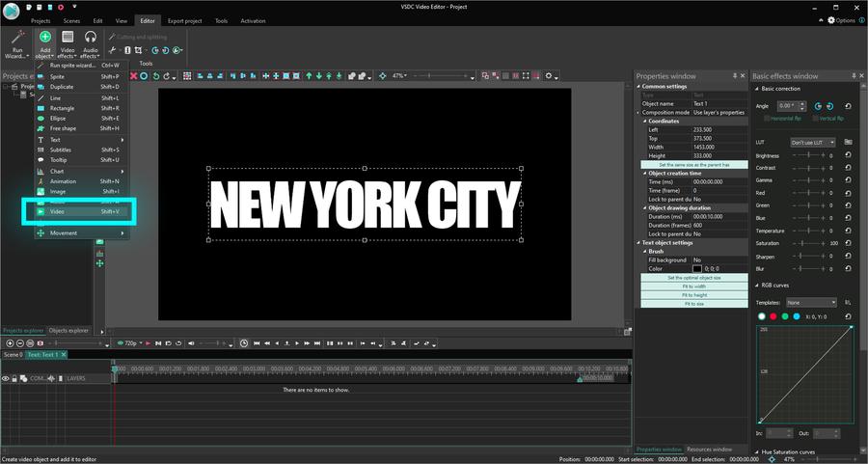Open the canvas zoom 47% dropdown
This screenshot has height=464, width=868.
pyautogui.click(x=399, y=76)
